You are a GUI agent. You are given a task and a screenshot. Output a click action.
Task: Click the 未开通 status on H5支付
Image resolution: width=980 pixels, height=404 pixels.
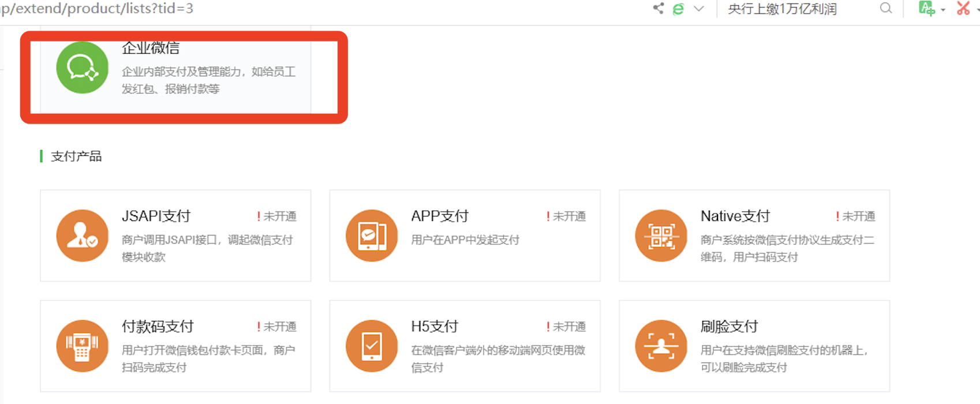tap(566, 327)
